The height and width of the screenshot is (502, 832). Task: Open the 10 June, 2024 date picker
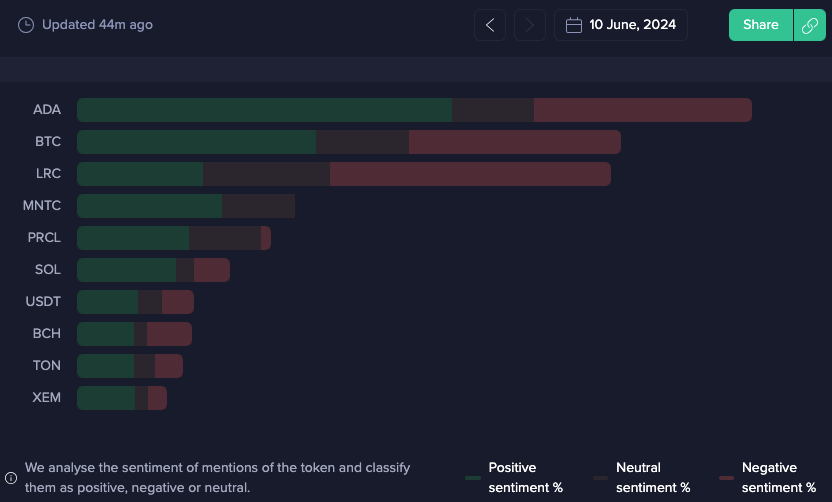(x=621, y=25)
